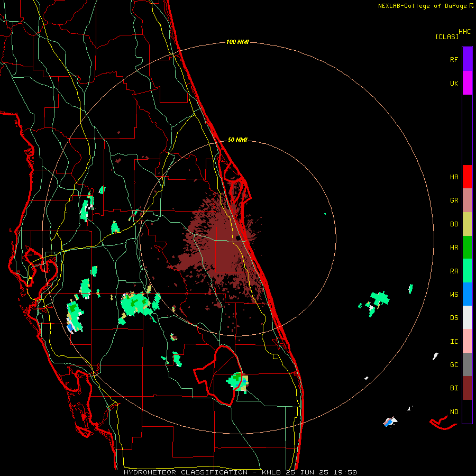Click the 25 JUN 25 date text
Screen dimensions: 476x476
[x=307, y=472]
